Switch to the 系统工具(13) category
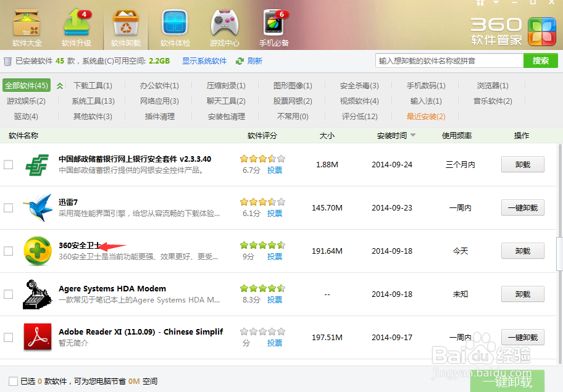Image resolution: width=563 pixels, height=392 pixels. tap(93, 101)
